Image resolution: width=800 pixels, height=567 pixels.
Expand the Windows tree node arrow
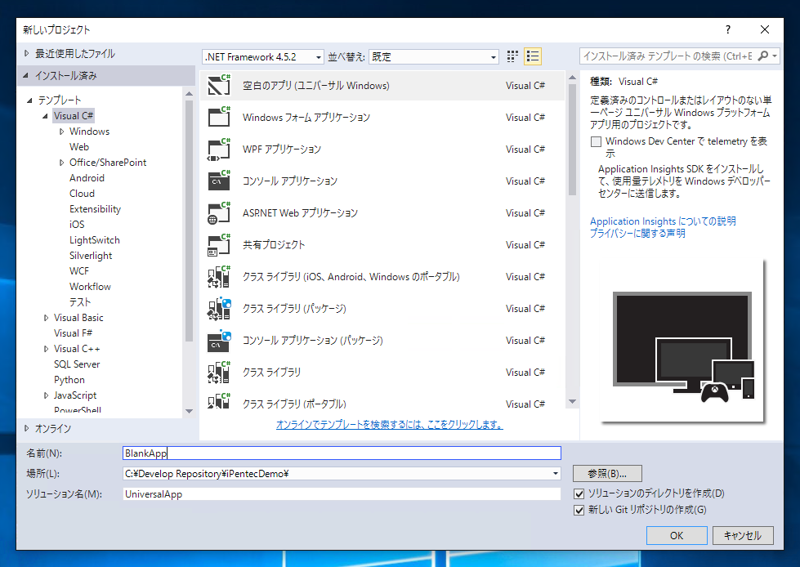(x=61, y=132)
